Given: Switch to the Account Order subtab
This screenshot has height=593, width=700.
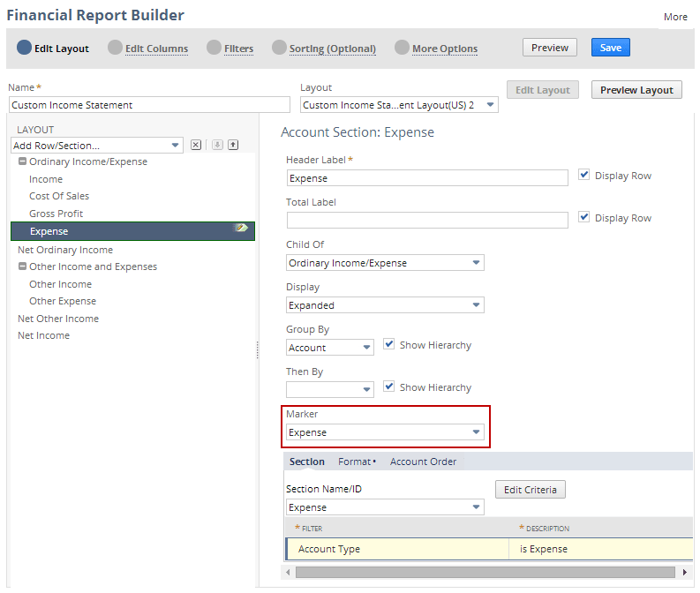Looking at the screenshot, I should 423,462.
